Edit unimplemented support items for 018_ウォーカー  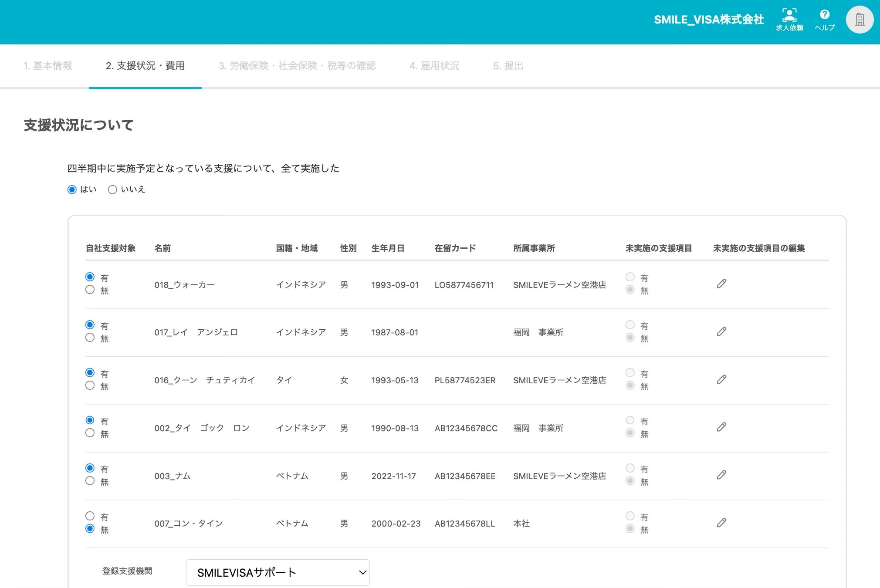(x=721, y=284)
